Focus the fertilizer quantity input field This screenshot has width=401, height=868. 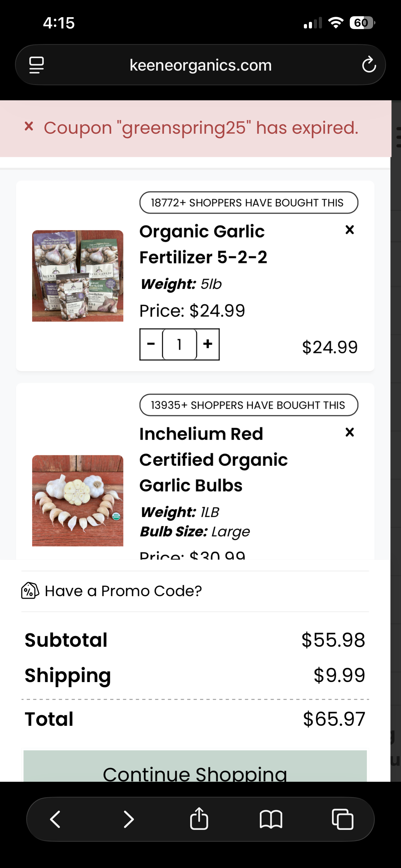click(x=180, y=344)
